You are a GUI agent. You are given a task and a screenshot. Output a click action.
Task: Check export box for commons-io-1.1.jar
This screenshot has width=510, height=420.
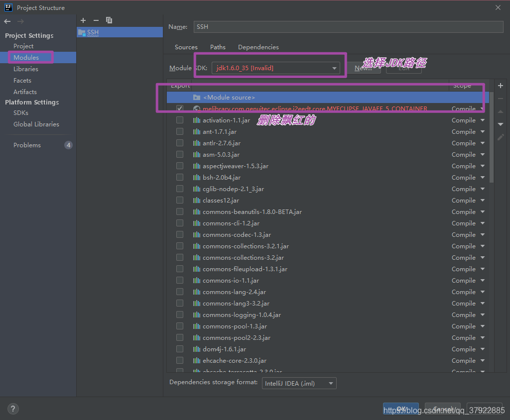tap(179, 280)
